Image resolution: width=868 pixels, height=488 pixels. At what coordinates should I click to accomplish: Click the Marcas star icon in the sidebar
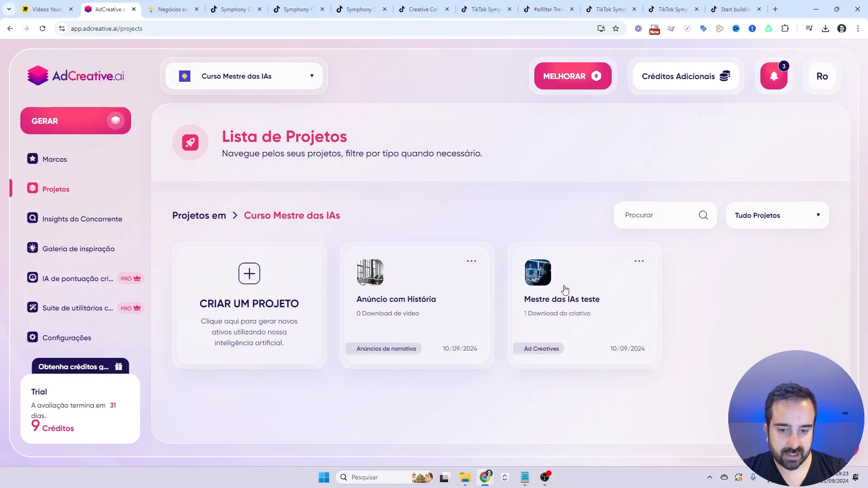pos(33,159)
